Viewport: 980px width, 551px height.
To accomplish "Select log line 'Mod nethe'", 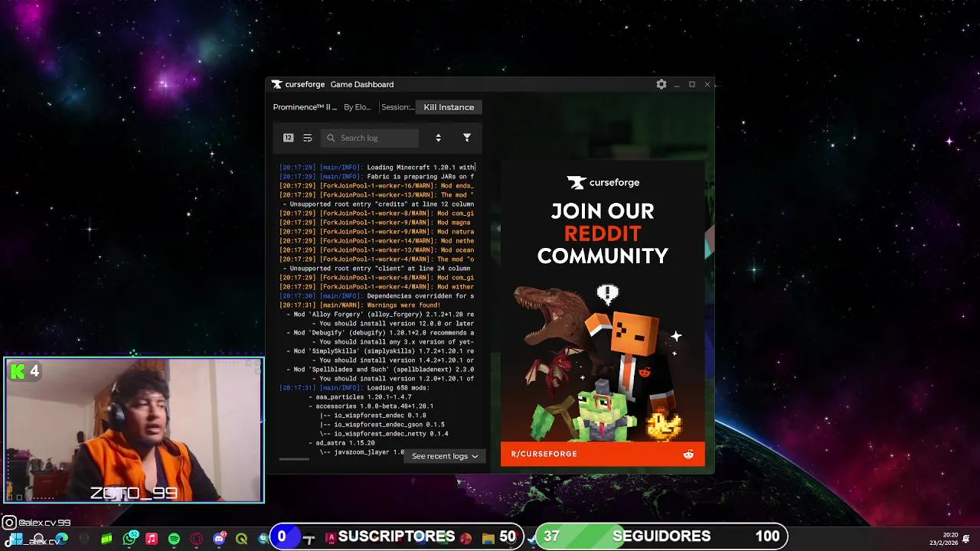I will coord(377,240).
